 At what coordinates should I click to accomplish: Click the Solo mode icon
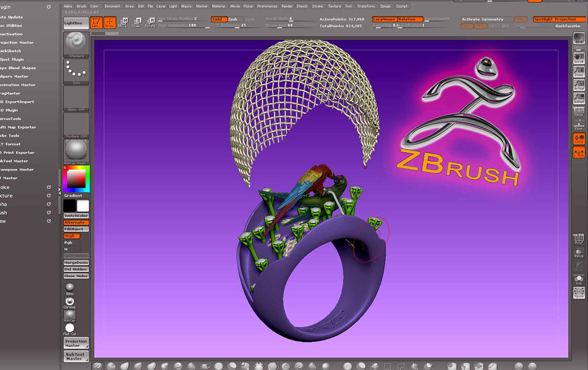(579, 280)
